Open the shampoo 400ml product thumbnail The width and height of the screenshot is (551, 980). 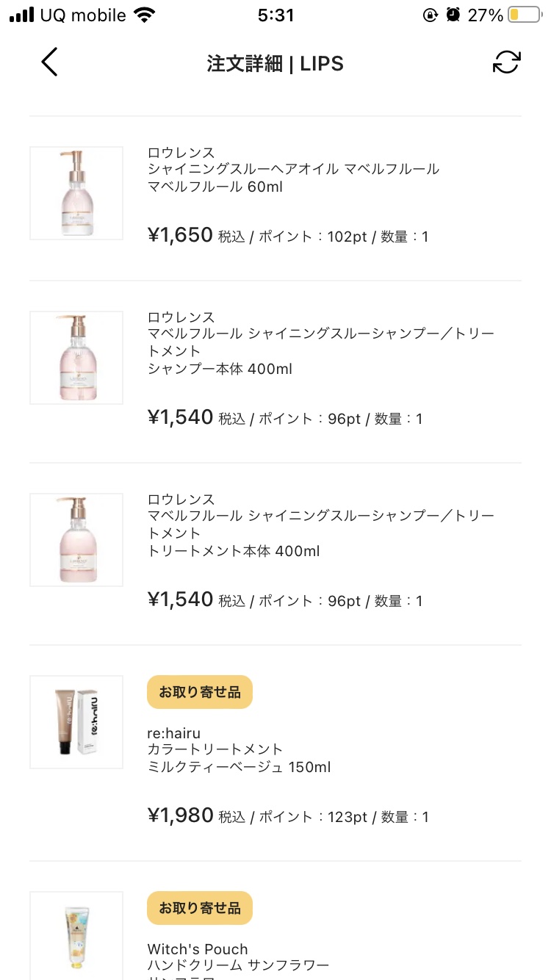(x=76, y=358)
